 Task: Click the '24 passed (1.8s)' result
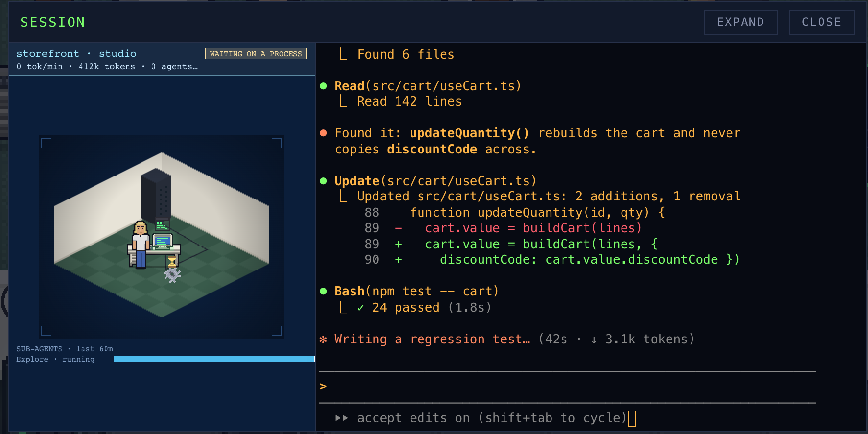[432, 308]
